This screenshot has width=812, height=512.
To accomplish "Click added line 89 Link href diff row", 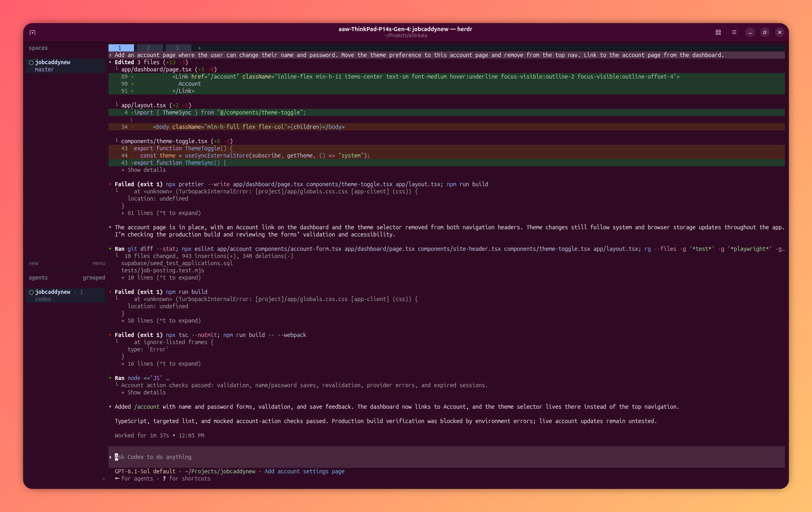I will pyautogui.click(x=447, y=77).
